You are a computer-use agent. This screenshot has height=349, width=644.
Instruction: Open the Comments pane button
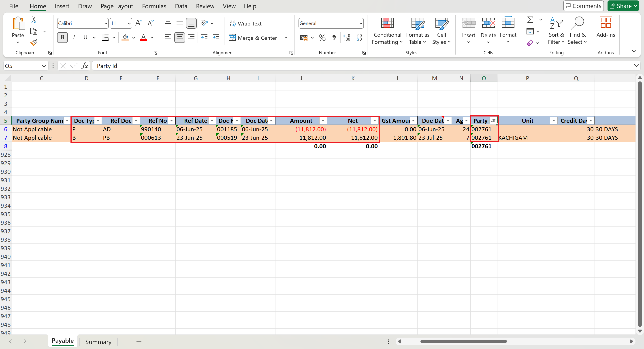(583, 6)
